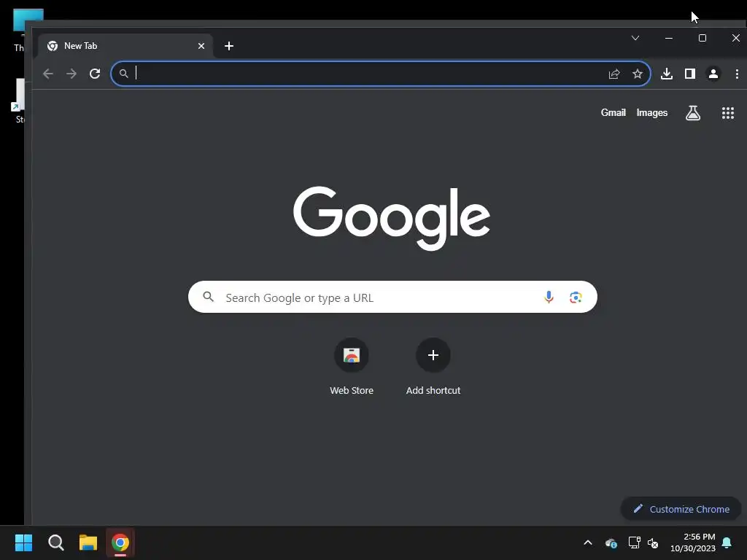Viewport: 747px width, 560px height.
Task: Open the Google apps grid
Action: [727, 113]
